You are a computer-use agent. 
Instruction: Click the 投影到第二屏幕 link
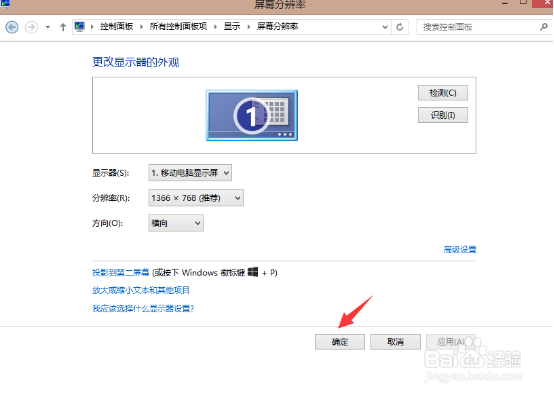(121, 273)
